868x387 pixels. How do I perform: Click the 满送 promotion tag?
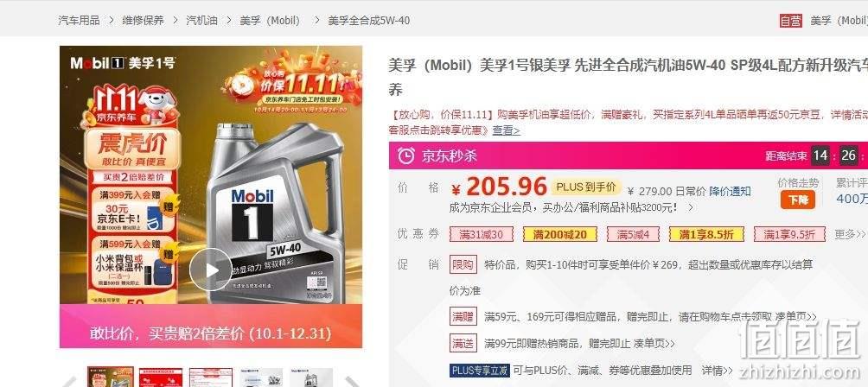(463, 343)
